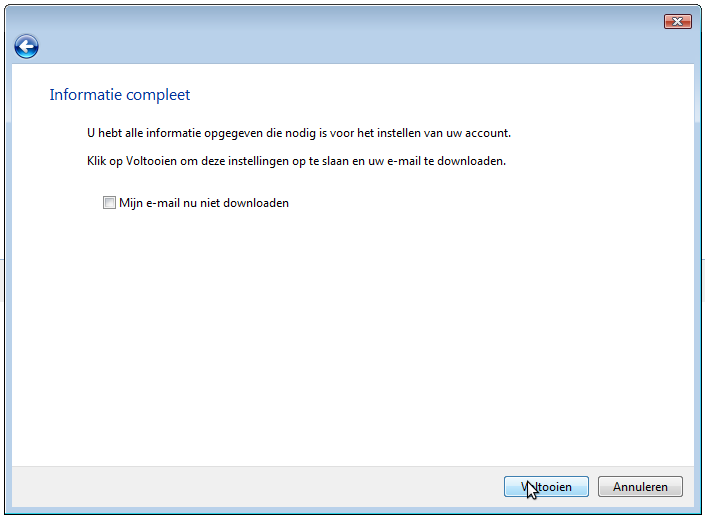Click the sentence beginning 'U hebt alle informatie'
The width and height of the screenshot is (705, 521).
299,133
